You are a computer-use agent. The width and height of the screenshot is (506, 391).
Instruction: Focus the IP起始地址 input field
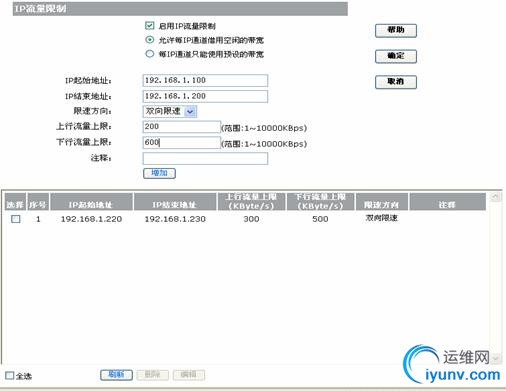coord(205,80)
